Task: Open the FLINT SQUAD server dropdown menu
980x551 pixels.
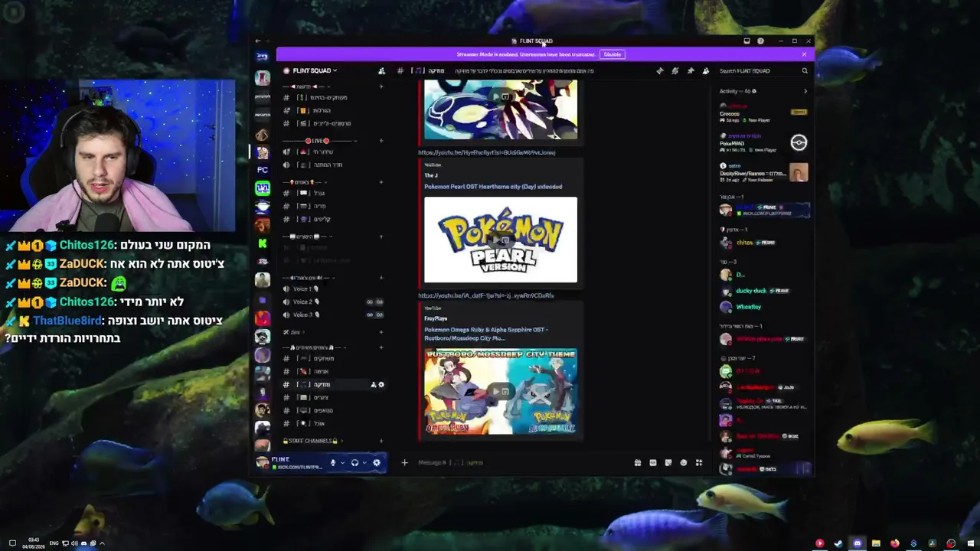Action: (x=315, y=71)
